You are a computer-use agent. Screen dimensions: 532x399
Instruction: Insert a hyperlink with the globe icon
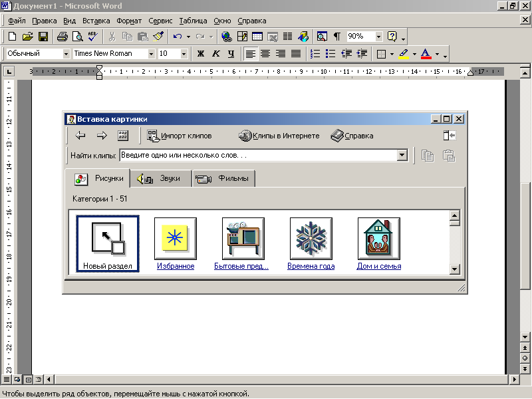[x=226, y=37]
